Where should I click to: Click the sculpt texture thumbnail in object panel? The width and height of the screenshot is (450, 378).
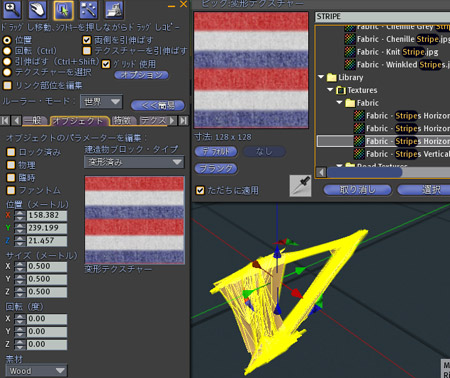(x=135, y=220)
